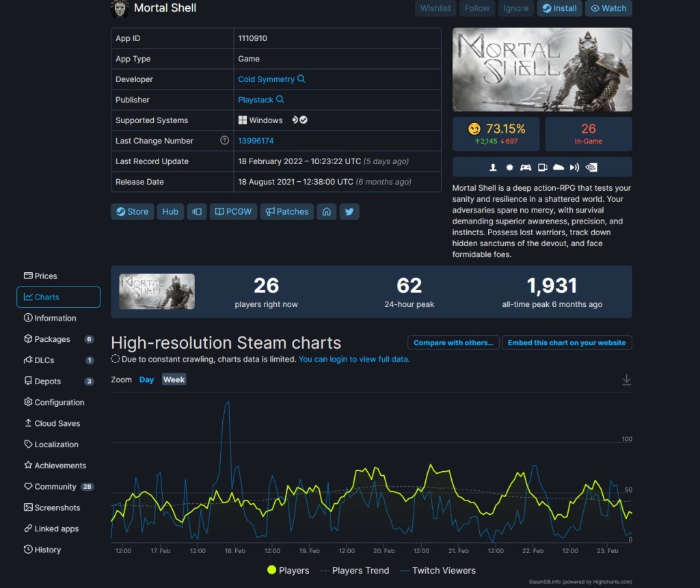The image size is (700, 588).
Task: Open the Steam client button next to Hub
Action: (197, 212)
